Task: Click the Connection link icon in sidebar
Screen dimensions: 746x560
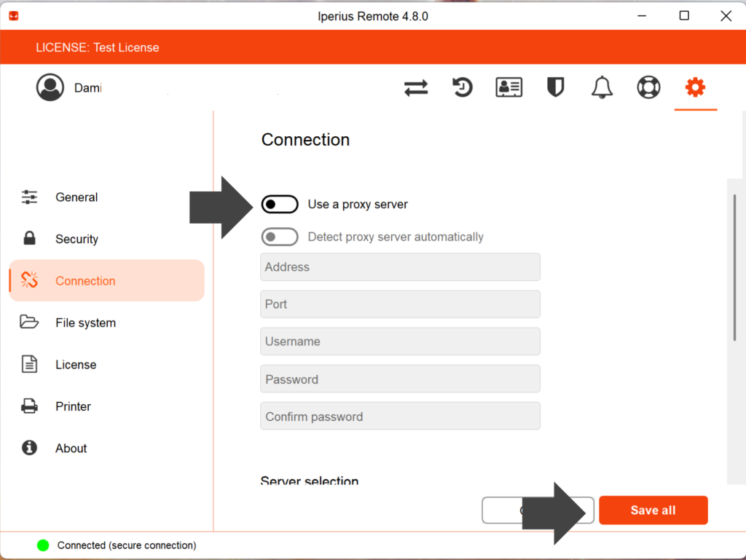Action: point(29,280)
